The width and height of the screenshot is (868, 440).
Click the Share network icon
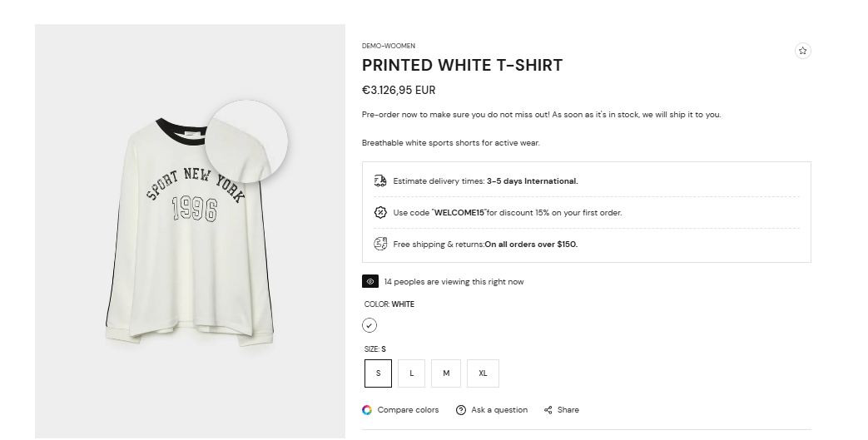(548, 410)
